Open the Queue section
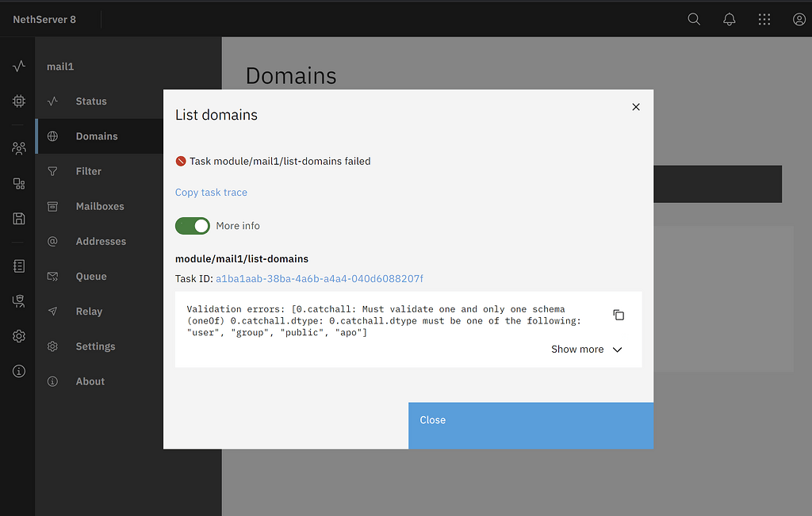This screenshot has width=812, height=516. click(x=99, y=277)
